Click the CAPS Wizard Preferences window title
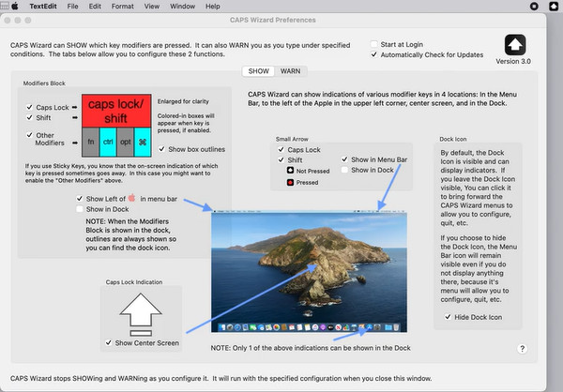Viewport: 563px width, 392px height. [273, 20]
